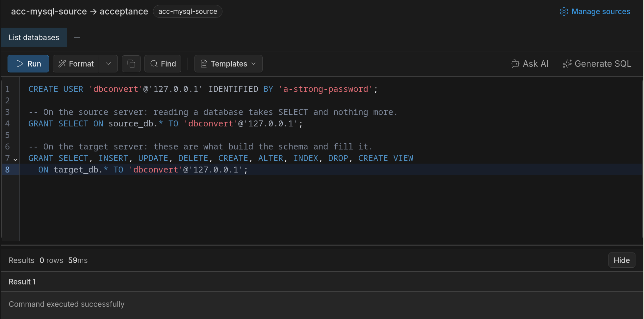Click the 'a-strong-password' string

pos(326,89)
